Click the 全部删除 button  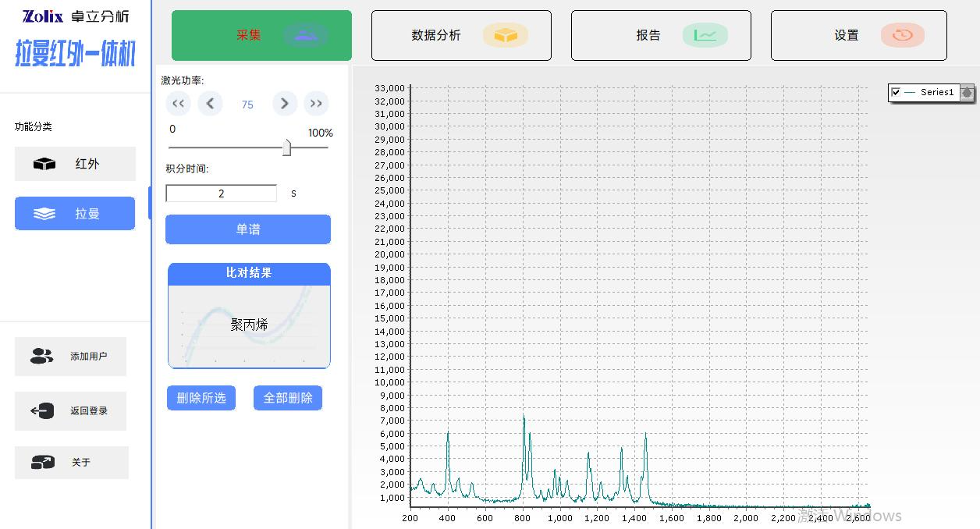tap(288, 398)
